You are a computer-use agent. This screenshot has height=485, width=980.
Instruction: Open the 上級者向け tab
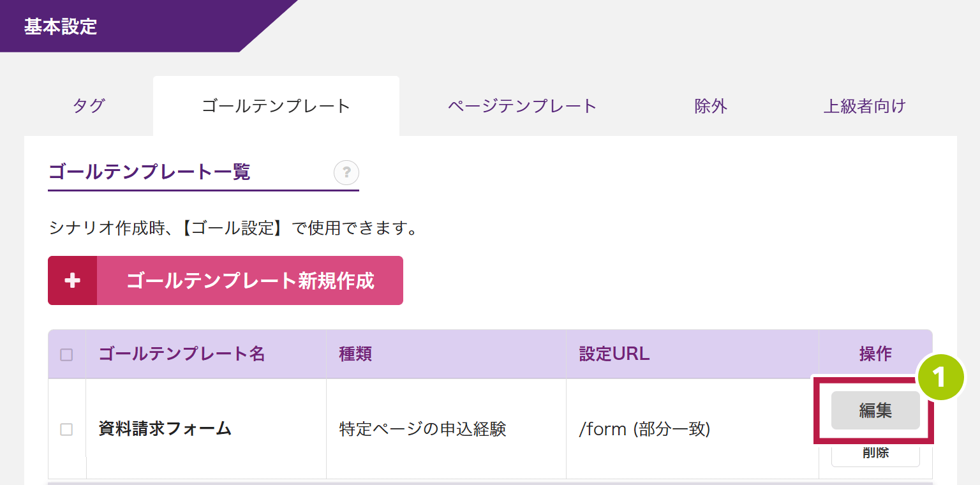865,106
